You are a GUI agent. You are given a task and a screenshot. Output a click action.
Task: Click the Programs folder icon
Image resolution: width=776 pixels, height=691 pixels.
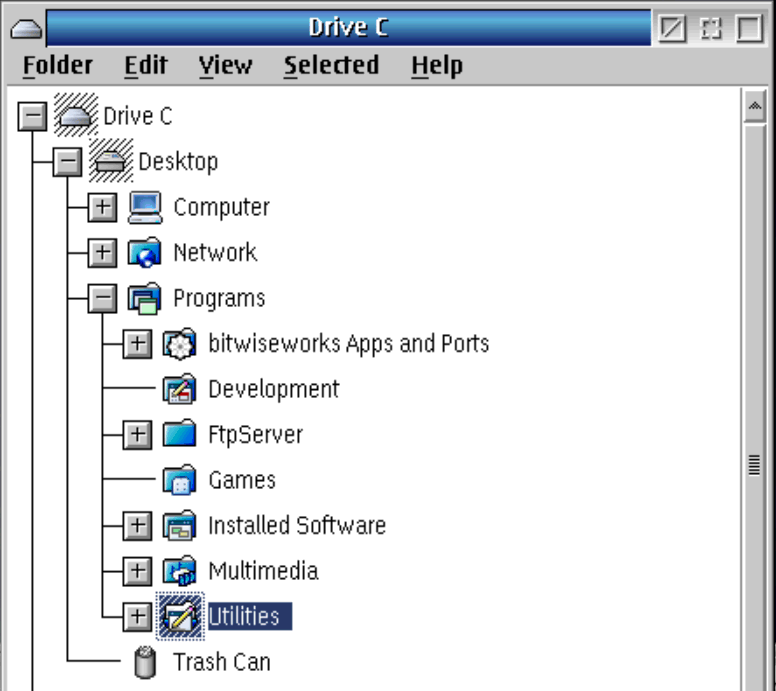coord(145,298)
